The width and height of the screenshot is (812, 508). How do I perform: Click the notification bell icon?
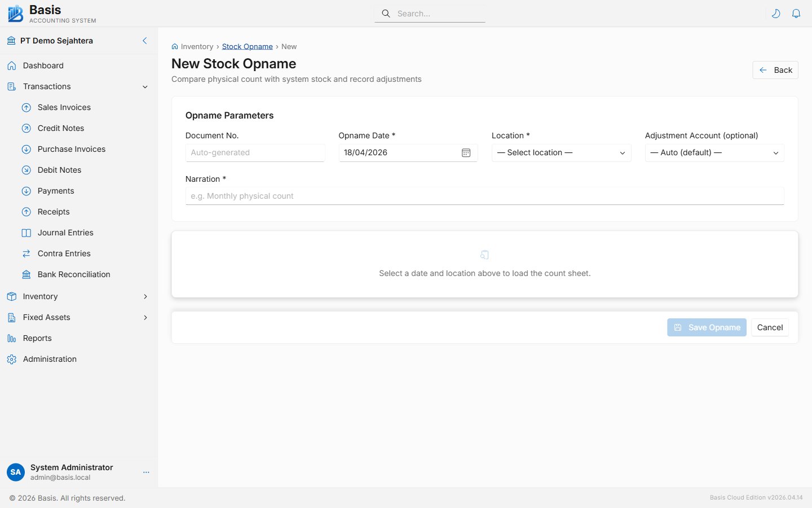click(x=796, y=13)
